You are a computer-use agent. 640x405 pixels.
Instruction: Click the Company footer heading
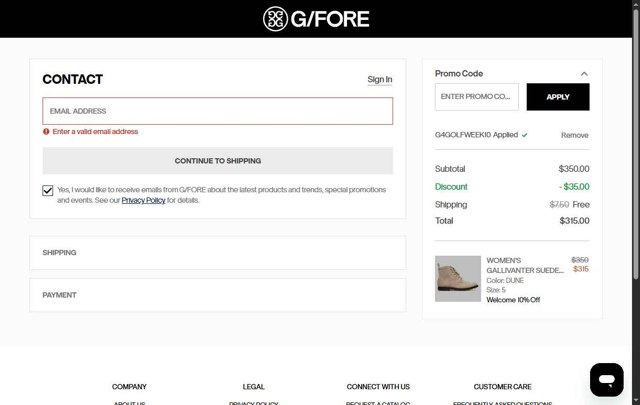coord(129,387)
